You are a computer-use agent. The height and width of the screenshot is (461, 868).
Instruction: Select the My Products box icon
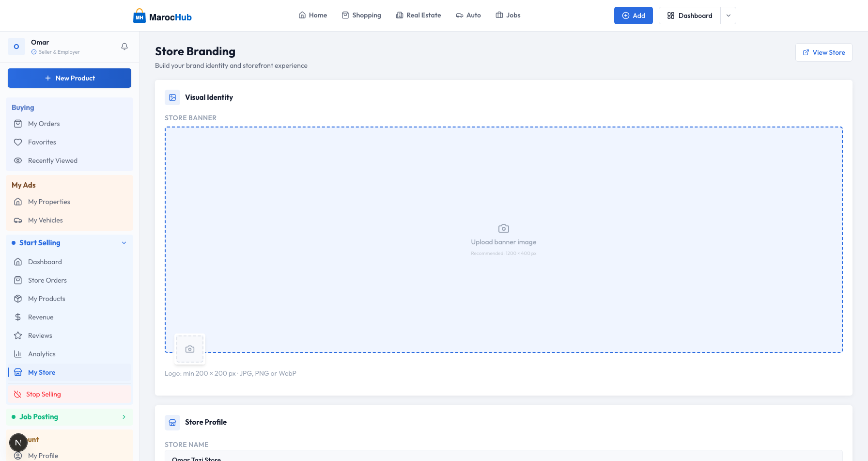(x=18, y=299)
